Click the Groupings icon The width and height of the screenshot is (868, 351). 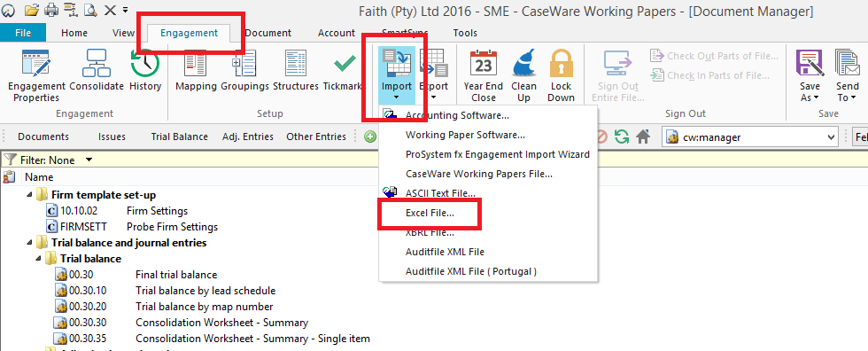[x=244, y=64]
